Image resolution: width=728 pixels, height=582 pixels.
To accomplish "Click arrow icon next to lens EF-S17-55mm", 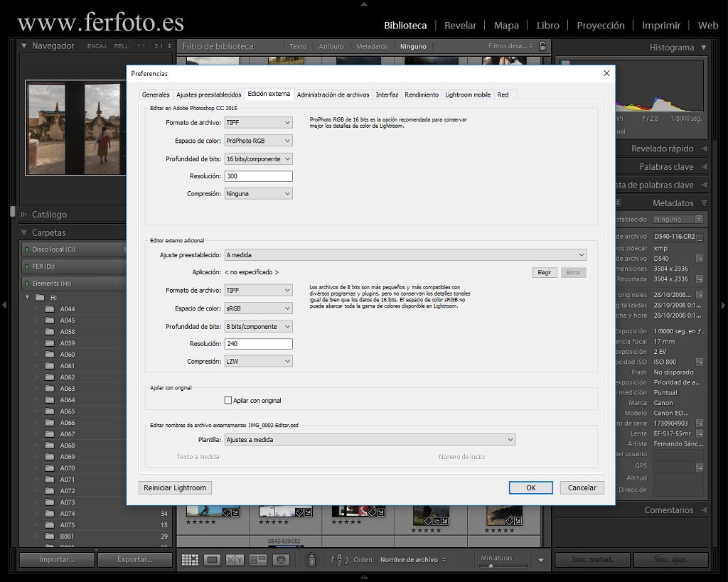I will point(700,433).
